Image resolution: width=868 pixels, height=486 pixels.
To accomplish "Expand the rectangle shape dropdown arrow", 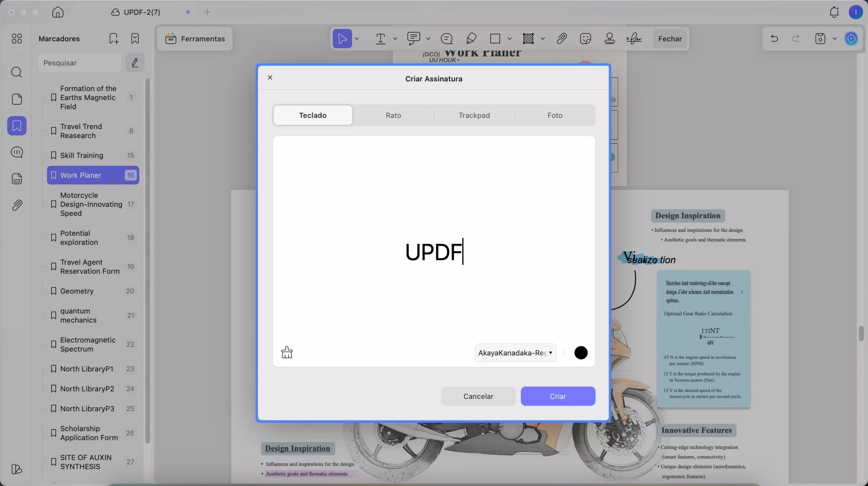I will coord(509,39).
